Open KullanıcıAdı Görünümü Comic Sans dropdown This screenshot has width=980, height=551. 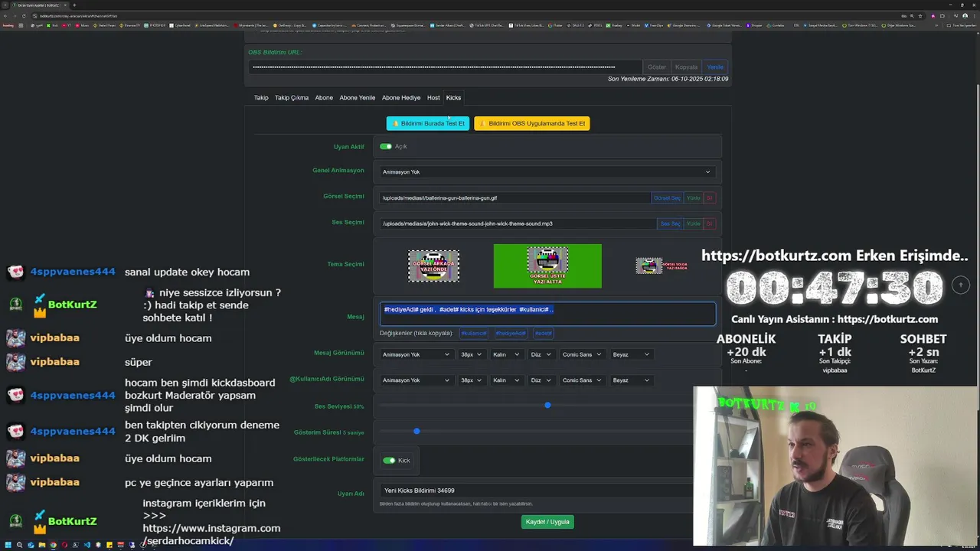(x=583, y=380)
